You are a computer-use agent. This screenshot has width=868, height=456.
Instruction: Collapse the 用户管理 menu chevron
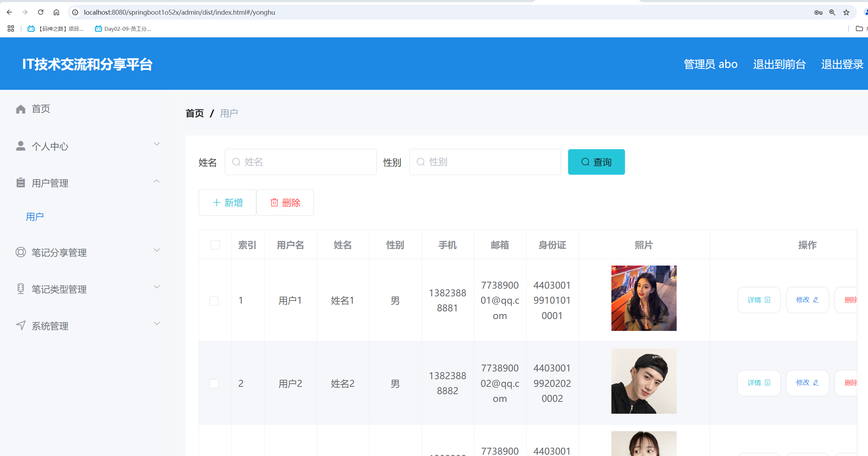(x=157, y=181)
